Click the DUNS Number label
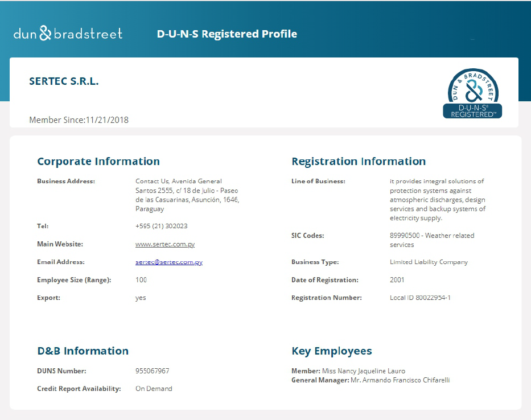 (x=61, y=371)
